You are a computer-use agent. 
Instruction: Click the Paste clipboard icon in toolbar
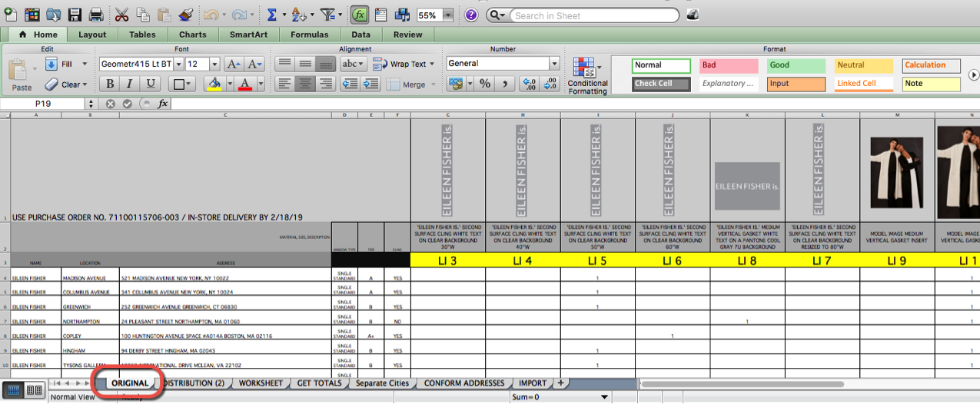click(164, 15)
